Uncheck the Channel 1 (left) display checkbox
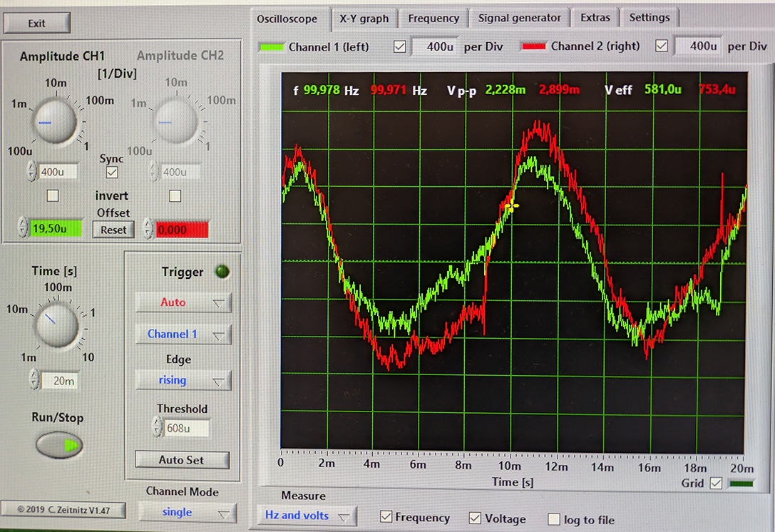The height and width of the screenshot is (532, 775). click(x=400, y=46)
